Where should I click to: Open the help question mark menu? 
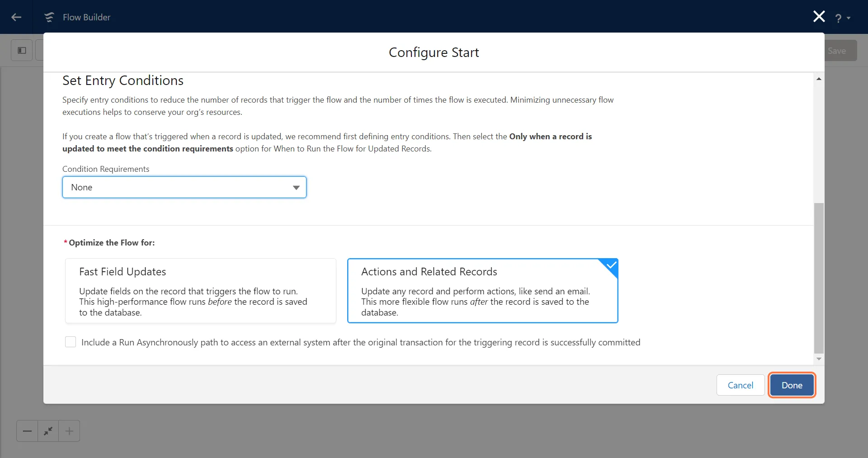pyautogui.click(x=842, y=18)
